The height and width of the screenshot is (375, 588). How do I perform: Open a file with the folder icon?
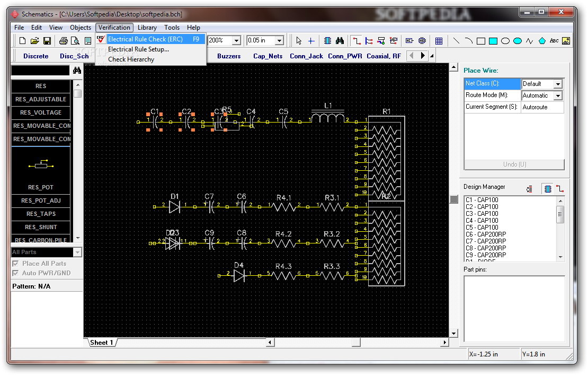[35, 40]
